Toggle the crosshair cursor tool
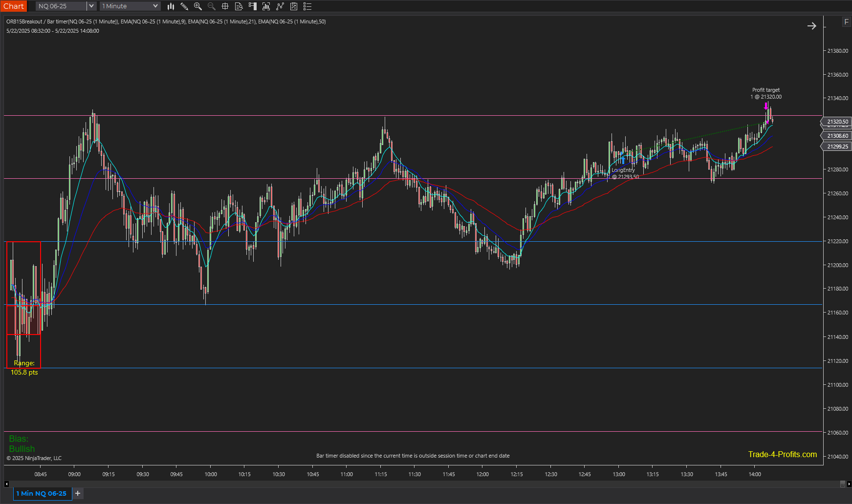Screen dimensions: 852x504 tap(225, 6)
